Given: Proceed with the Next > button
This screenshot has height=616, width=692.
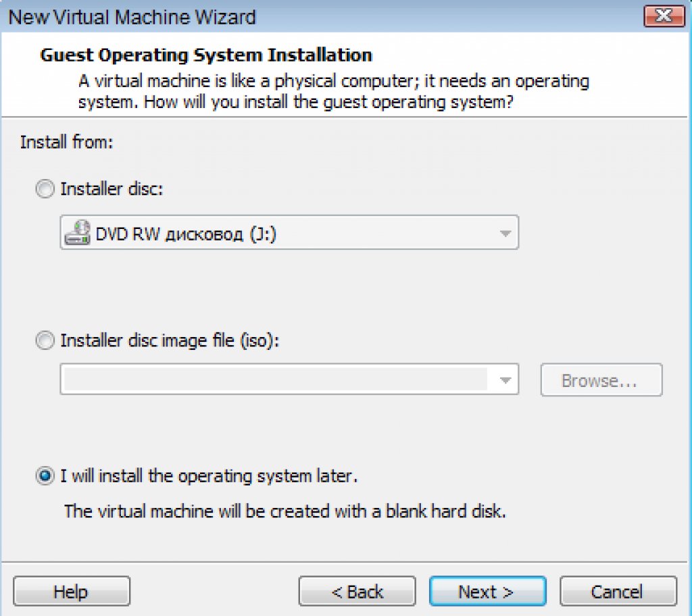Looking at the screenshot, I should click(487, 592).
